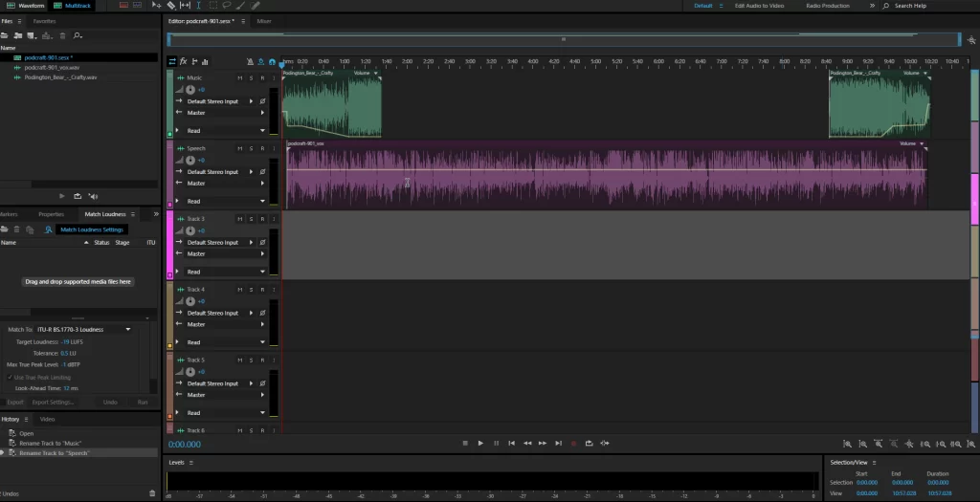Click the delete trash icon in Files panel

pos(62,35)
